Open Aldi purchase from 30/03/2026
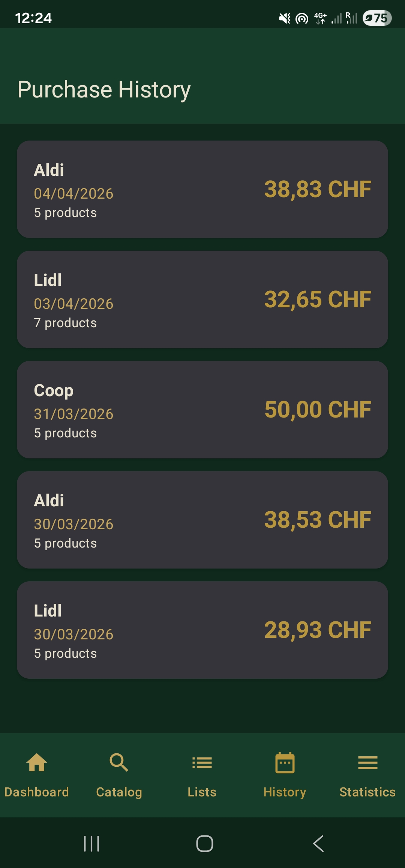Image resolution: width=405 pixels, height=868 pixels. pyautogui.click(x=202, y=520)
